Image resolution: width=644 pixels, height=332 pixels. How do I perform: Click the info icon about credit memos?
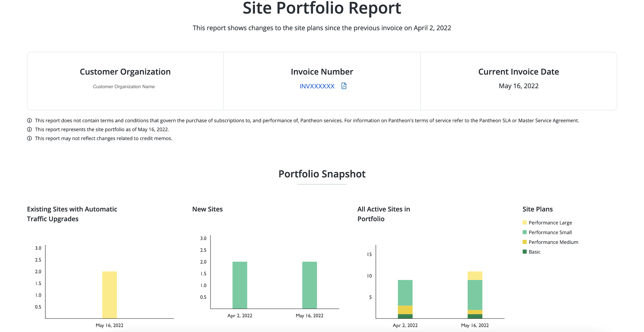30,138
